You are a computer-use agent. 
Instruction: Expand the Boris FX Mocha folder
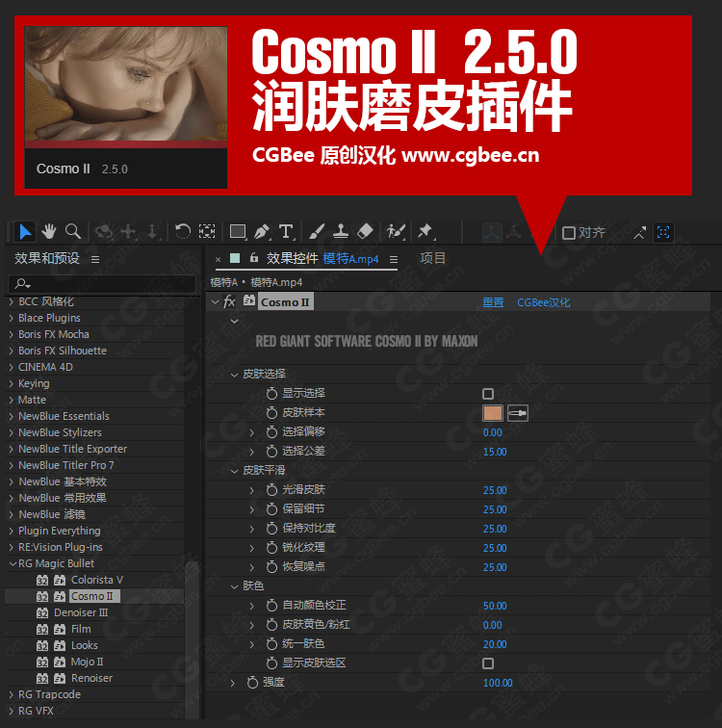[x=12, y=334]
